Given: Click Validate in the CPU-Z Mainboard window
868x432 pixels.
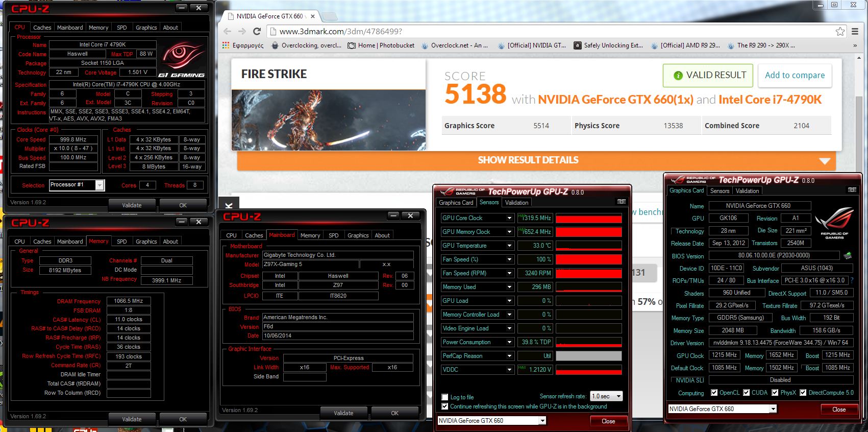Looking at the screenshot, I should (x=343, y=413).
